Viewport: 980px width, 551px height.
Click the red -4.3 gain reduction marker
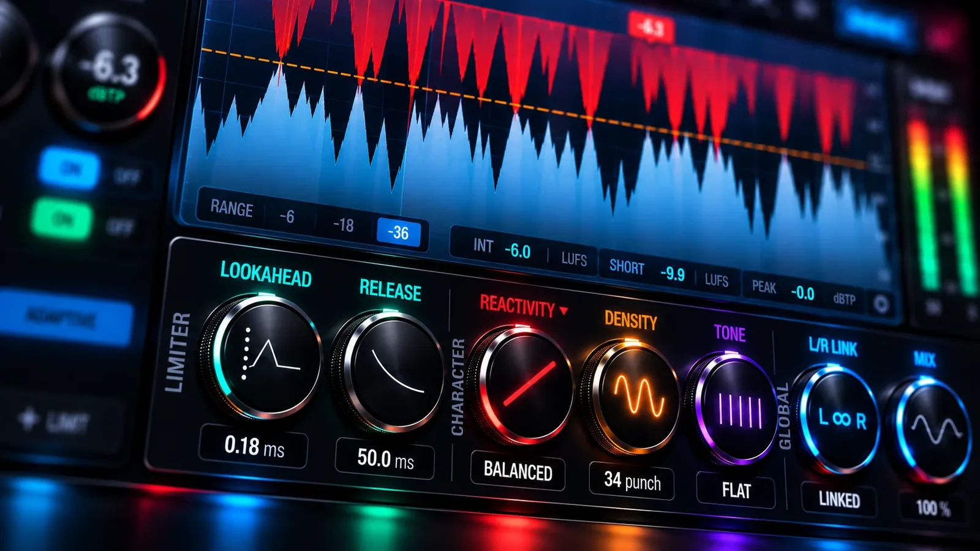(651, 28)
